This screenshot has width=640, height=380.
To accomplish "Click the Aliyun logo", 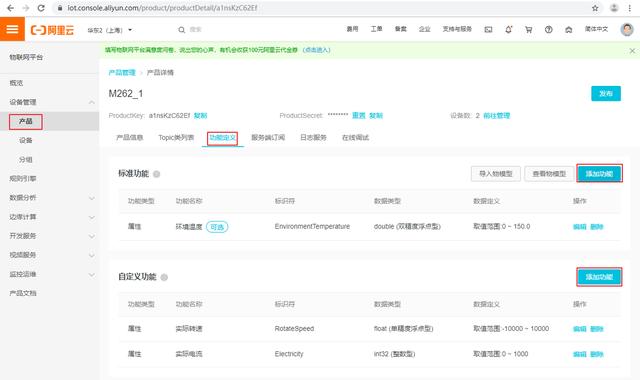I will click(x=52, y=30).
